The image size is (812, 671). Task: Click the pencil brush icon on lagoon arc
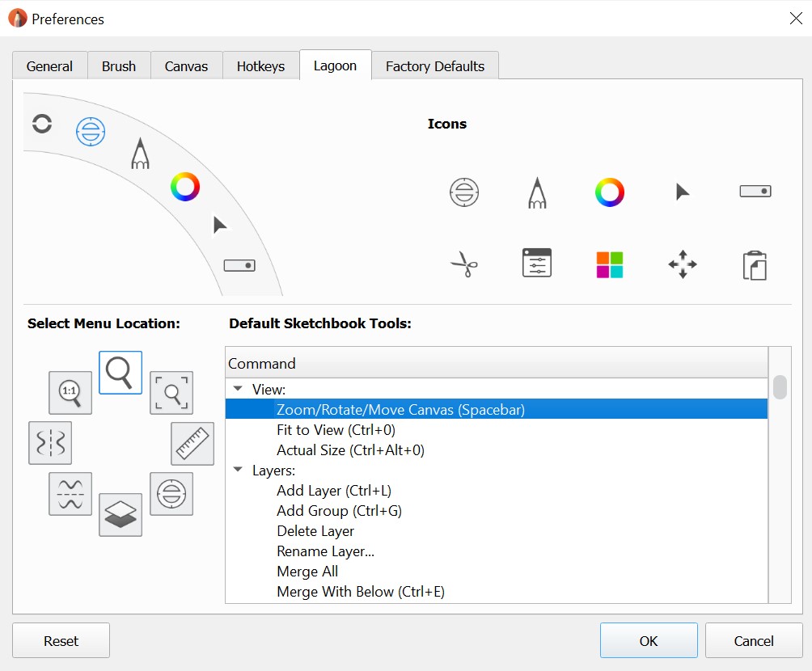click(140, 154)
